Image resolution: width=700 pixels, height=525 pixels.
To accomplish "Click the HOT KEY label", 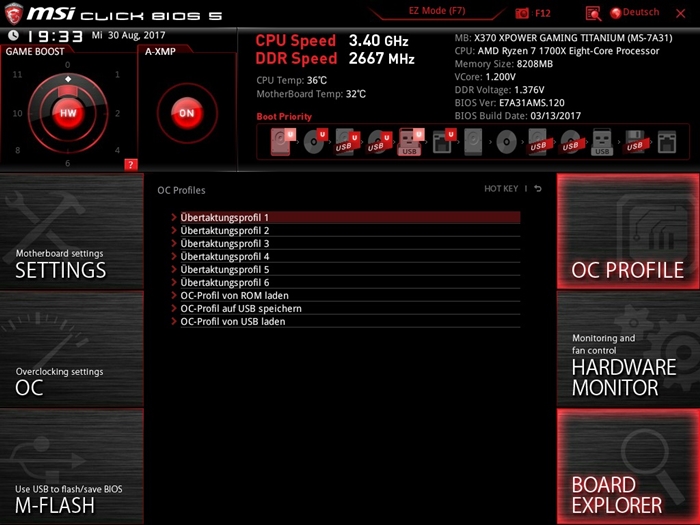I will click(501, 189).
